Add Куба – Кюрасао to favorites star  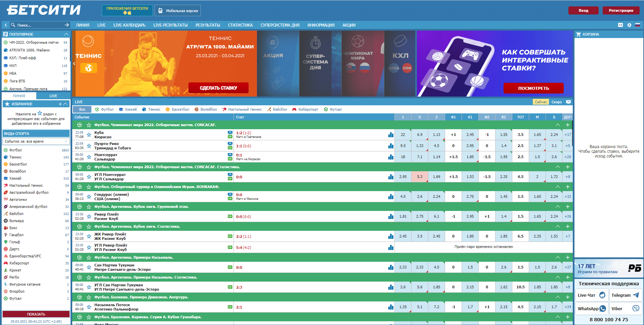(x=89, y=135)
